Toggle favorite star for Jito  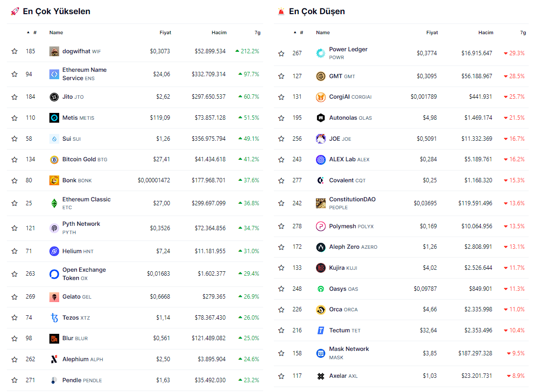(x=15, y=97)
